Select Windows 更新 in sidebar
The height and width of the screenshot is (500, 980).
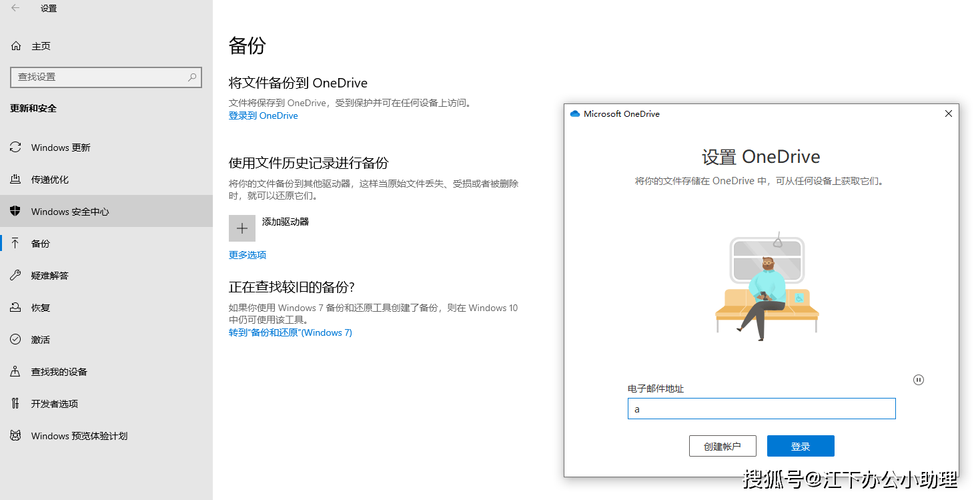(107, 148)
